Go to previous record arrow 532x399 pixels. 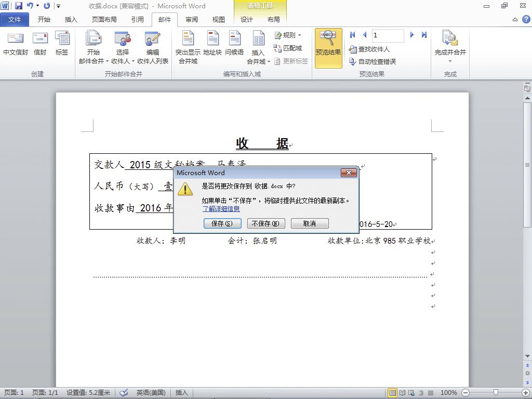click(365, 35)
